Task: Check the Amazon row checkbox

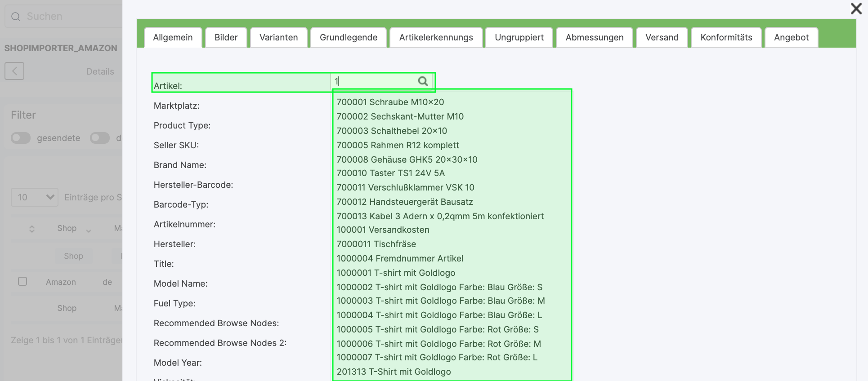Action: [22, 281]
